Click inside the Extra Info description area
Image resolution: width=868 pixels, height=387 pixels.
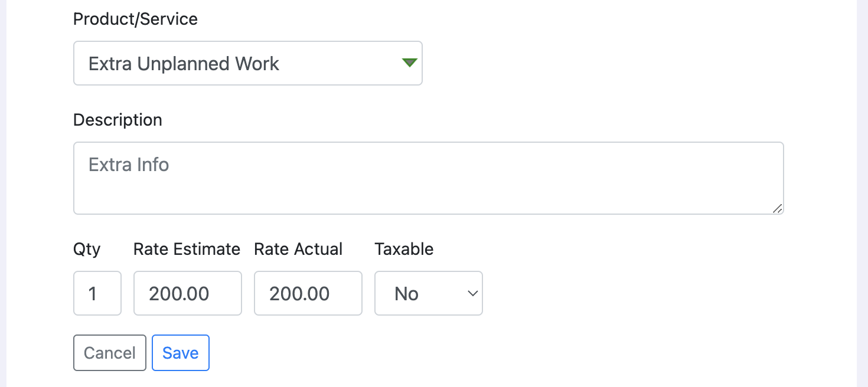pos(428,177)
